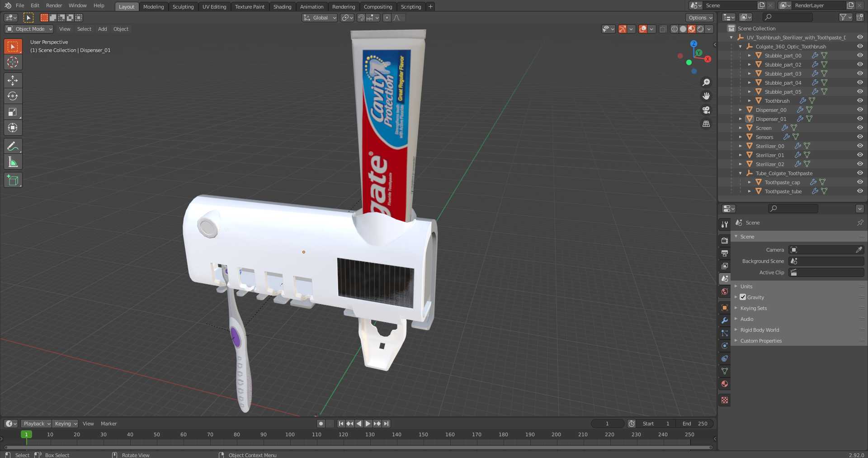Viewport: 868px width, 458px height.
Task: Activate the Rotate tool
Action: 13,96
